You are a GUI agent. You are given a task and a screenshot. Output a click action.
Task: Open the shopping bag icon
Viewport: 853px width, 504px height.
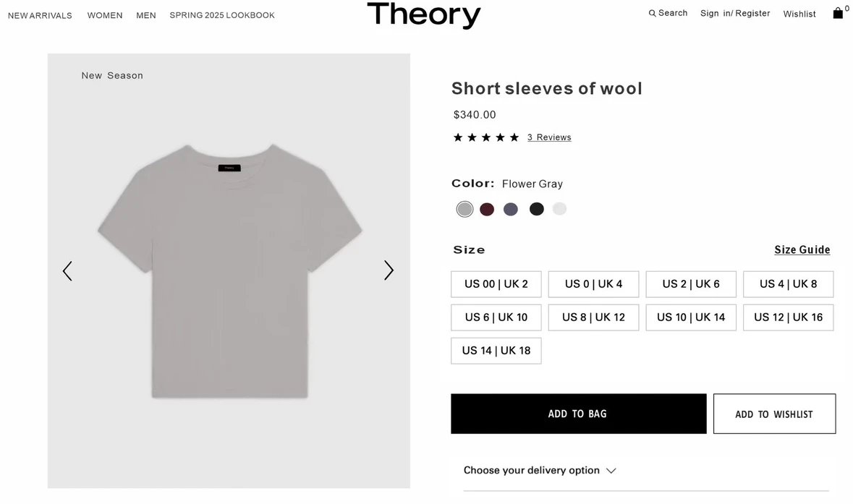(x=838, y=13)
